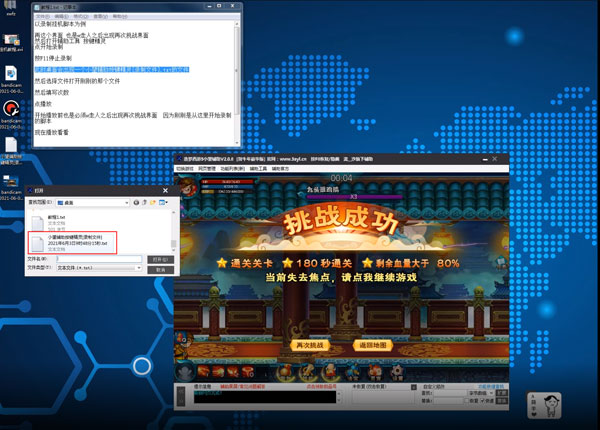This screenshot has height=430, width=600.
Task: Click Notepad's scroll-down arrow
Action: [x=237, y=143]
